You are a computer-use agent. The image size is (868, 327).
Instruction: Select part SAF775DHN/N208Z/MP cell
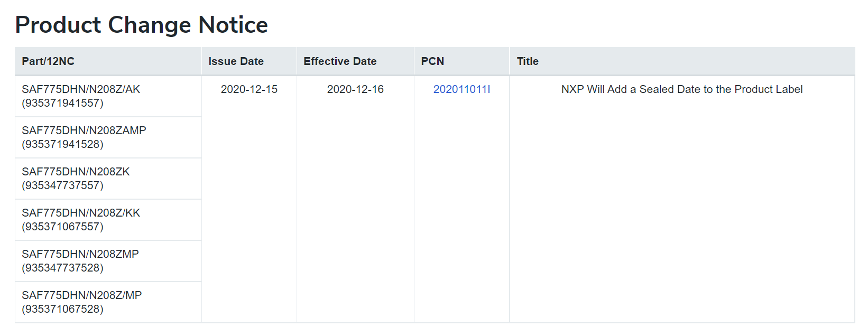pyautogui.click(x=108, y=302)
